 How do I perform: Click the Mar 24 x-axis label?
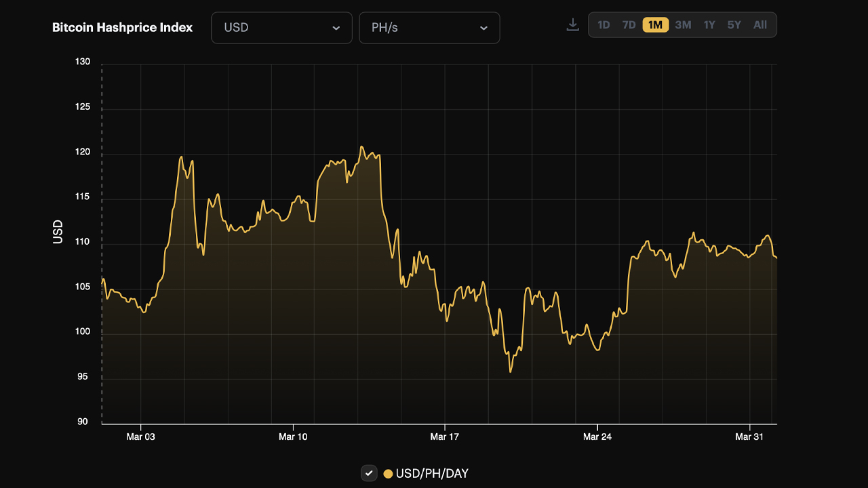point(597,437)
